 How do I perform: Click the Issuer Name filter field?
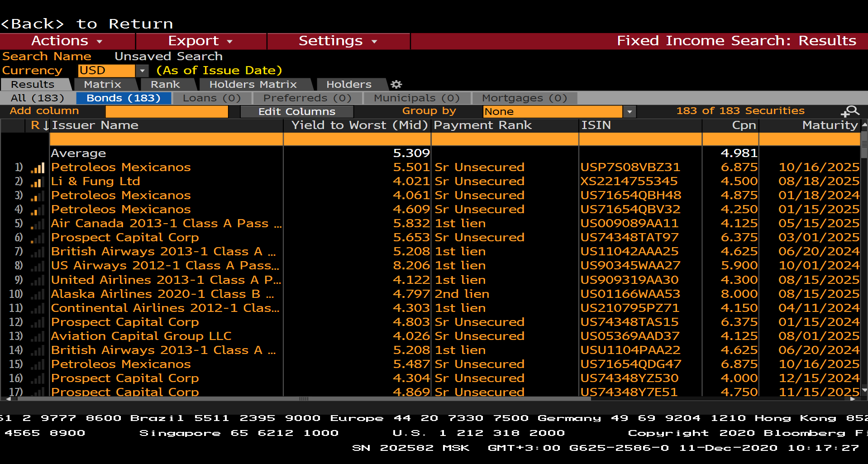pyautogui.click(x=166, y=139)
